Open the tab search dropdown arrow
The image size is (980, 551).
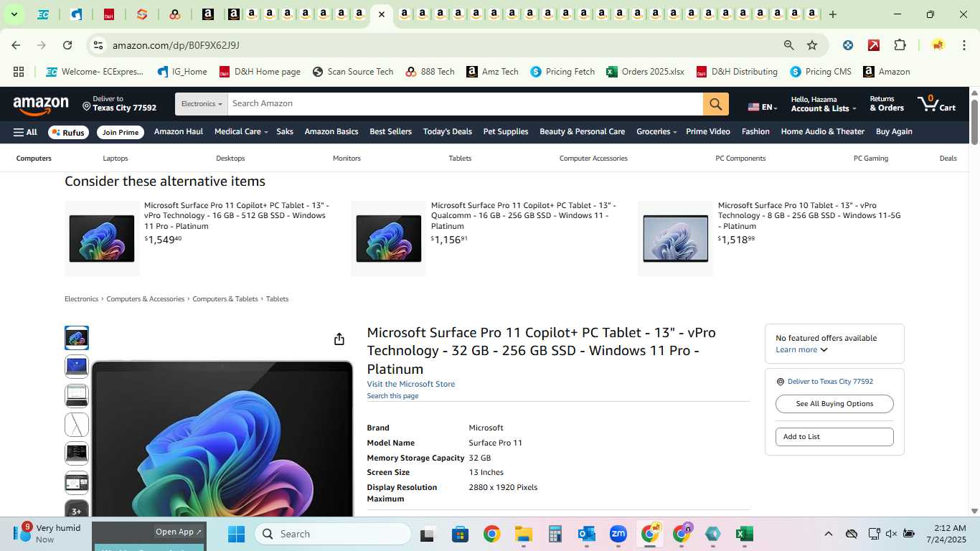click(x=14, y=14)
